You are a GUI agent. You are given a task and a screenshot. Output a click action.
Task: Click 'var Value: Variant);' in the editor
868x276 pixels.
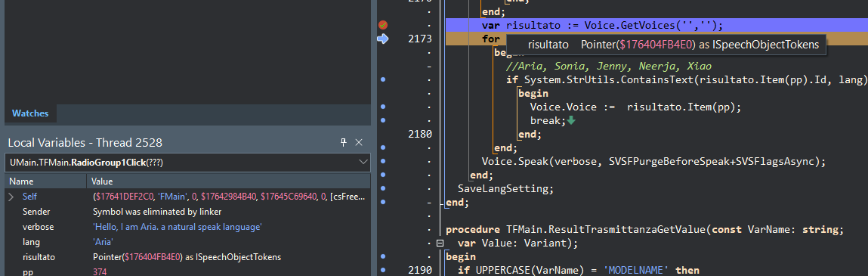(517, 243)
